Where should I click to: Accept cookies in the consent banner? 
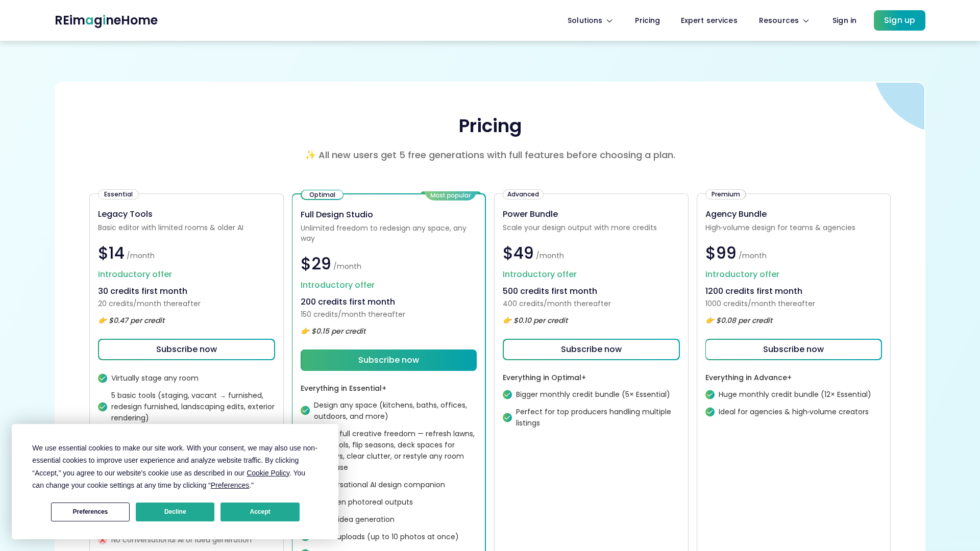click(260, 512)
